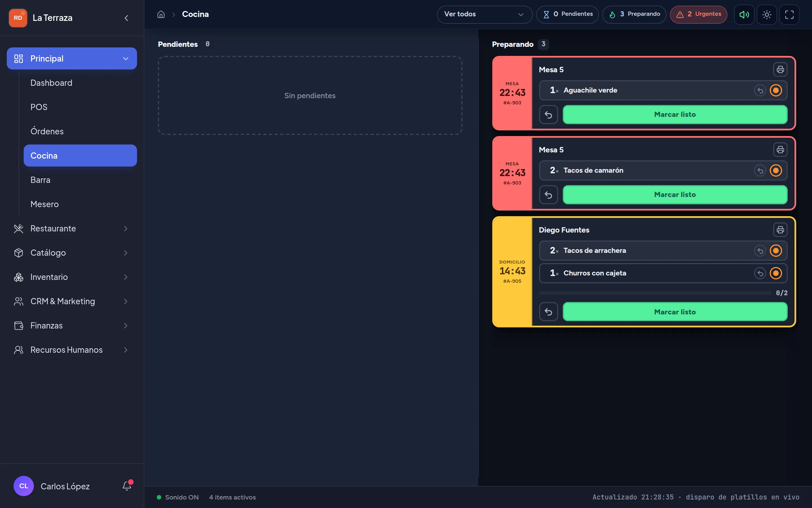
Task: Expand the CRM & Marketing section
Action: (x=72, y=301)
